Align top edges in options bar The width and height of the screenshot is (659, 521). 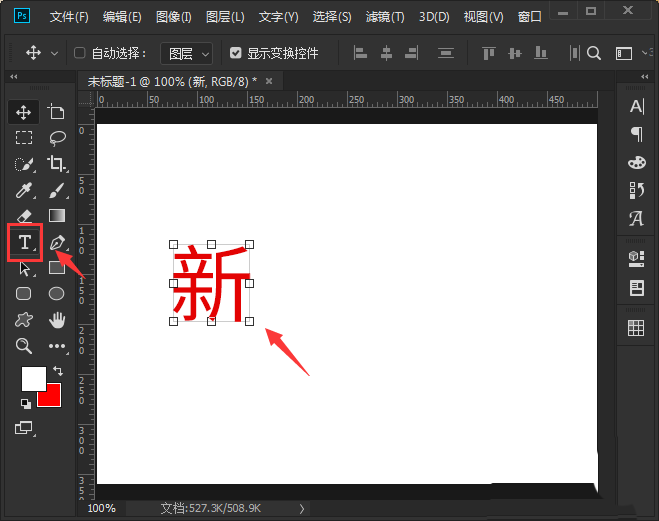488,53
